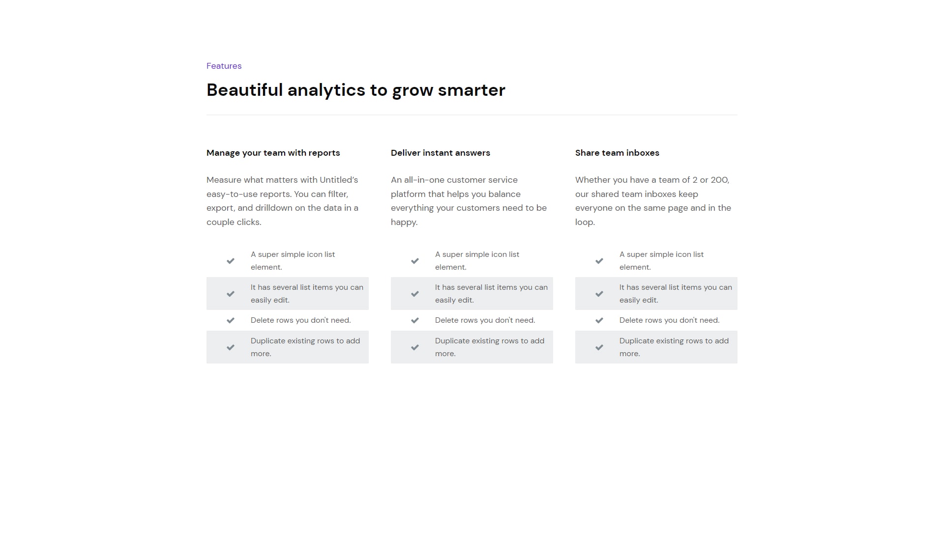Click the 'Beautiful analytics to grow smarter' heading
This screenshot has width=944, height=560.
[355, 90]
